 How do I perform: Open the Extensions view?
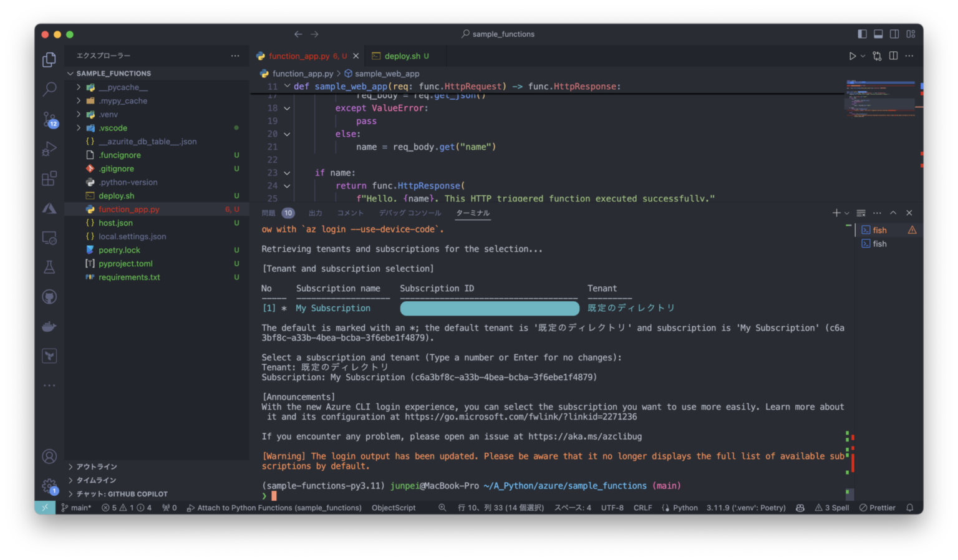pyautogui.click(x=49, y=178)
